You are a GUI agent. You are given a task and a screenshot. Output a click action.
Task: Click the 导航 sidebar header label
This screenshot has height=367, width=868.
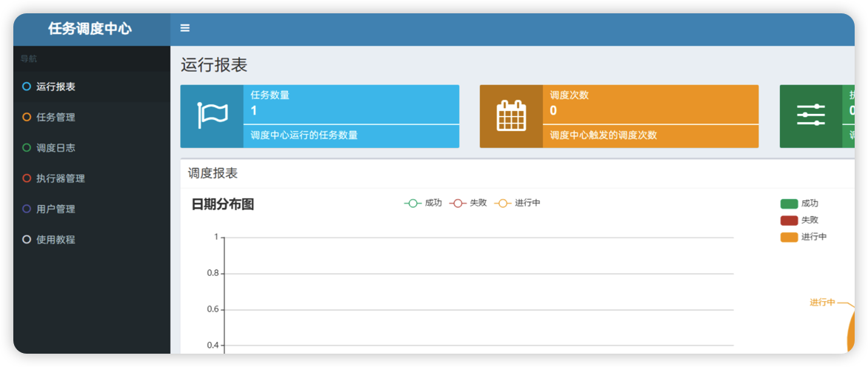29,58
